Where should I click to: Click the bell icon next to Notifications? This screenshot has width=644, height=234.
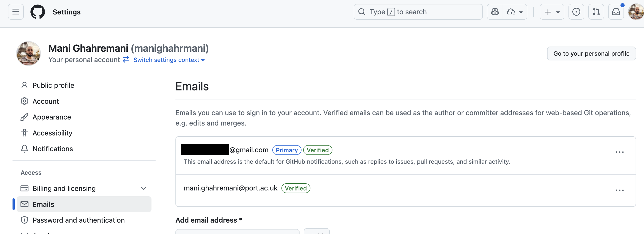point(25,149)
